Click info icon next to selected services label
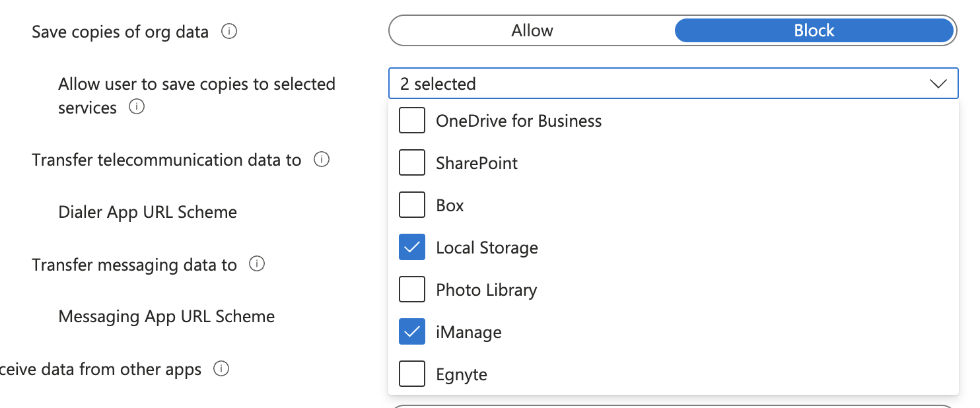The width and height of the screenshot is (980, 408). point(137,107)
